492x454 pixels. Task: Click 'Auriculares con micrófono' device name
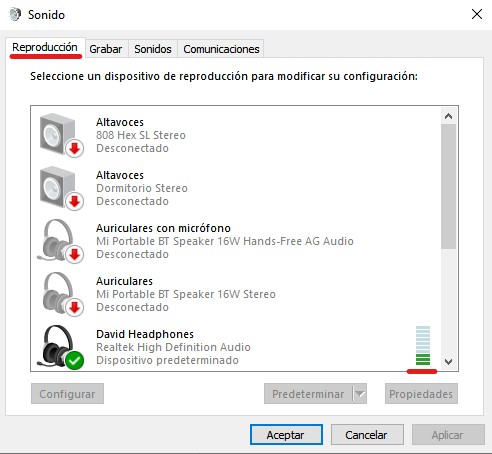[163, 228]
